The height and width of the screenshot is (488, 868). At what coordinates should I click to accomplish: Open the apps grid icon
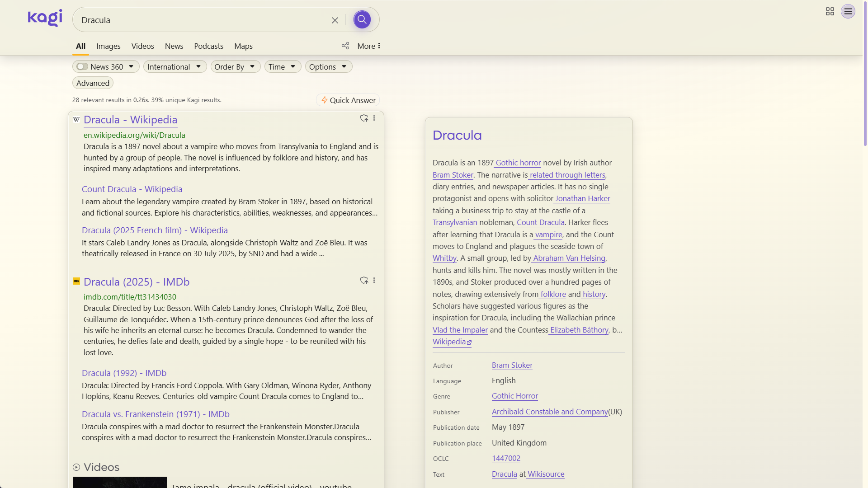point(830,11)
